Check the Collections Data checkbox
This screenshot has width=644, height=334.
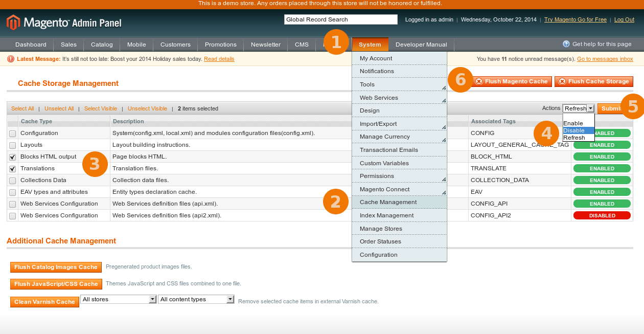(12, 181)
